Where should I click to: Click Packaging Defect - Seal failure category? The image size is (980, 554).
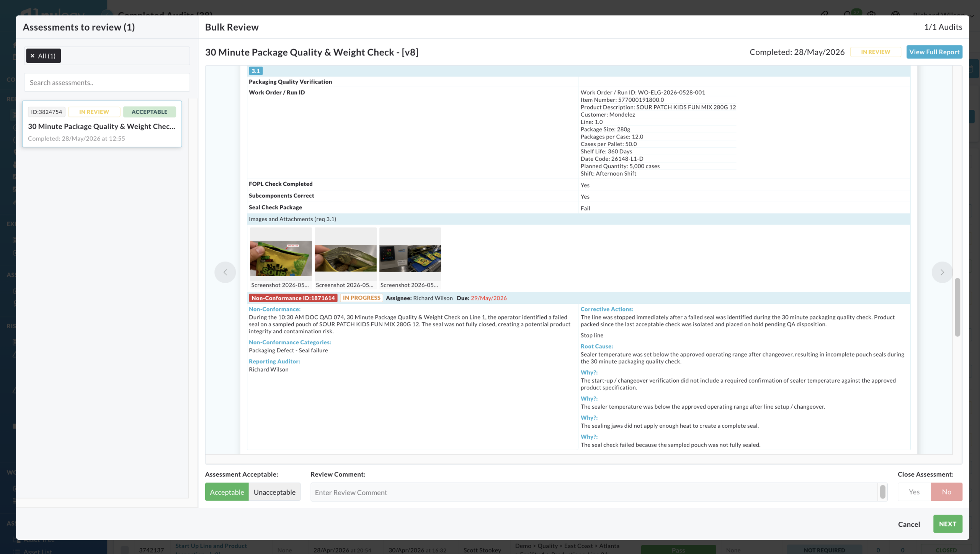pyautogui.click(x=288, y=350)
